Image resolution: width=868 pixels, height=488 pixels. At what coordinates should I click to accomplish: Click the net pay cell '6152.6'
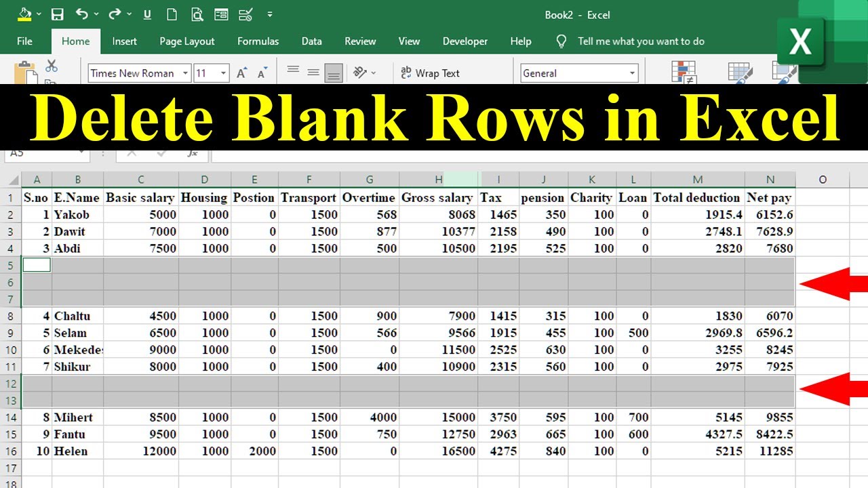click(770, 215)
